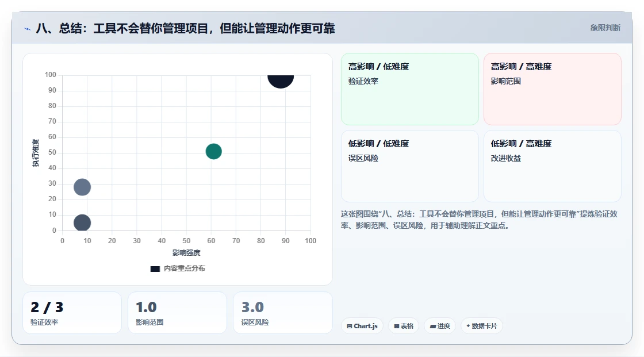Viewport: 644px width, 357px height.
Task: Click the slate-gray bubble near 30
Action: point(82,187)
